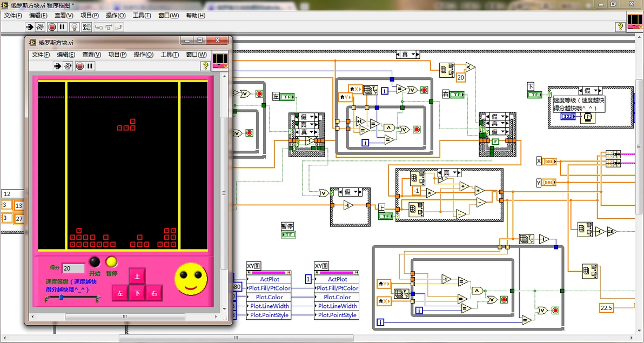Screen dimensions: 644x343
Task: Click the Run arrow in block diagram toolbar
Action: 30,27
